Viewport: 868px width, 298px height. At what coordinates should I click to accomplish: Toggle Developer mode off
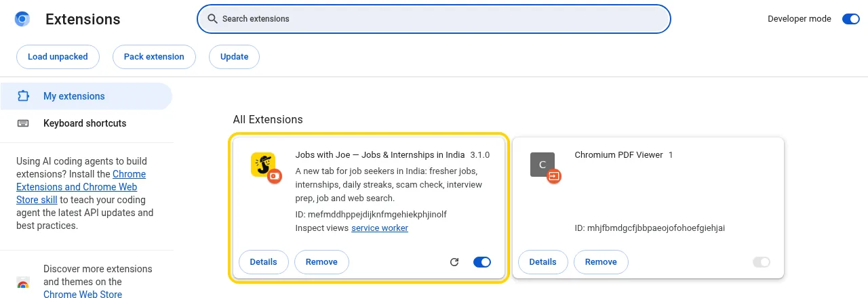click(x=850, y=19)
